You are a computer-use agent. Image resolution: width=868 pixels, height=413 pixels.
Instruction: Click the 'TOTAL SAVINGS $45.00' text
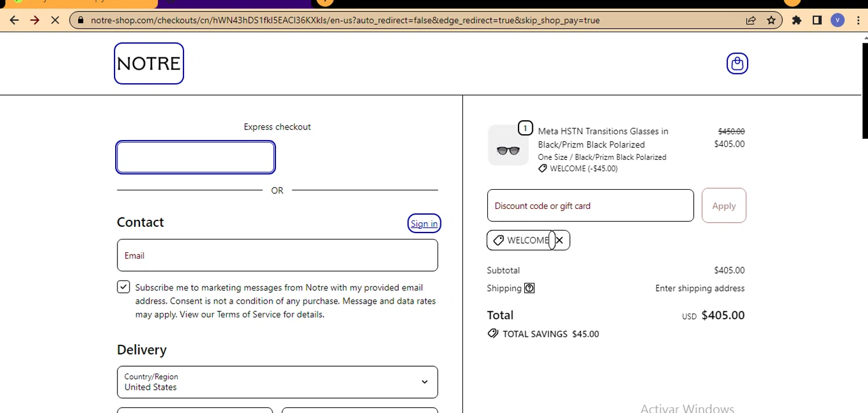(x=550, y=334)
